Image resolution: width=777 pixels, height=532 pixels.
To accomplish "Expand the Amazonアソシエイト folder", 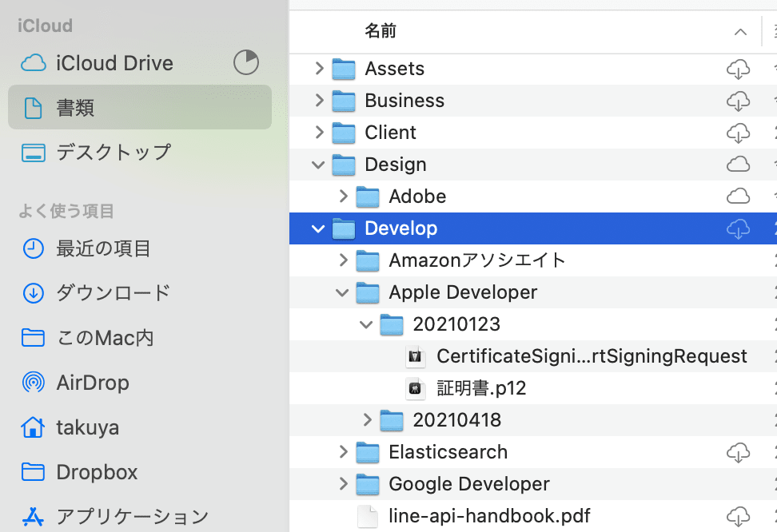I will [x=344, y=260].
